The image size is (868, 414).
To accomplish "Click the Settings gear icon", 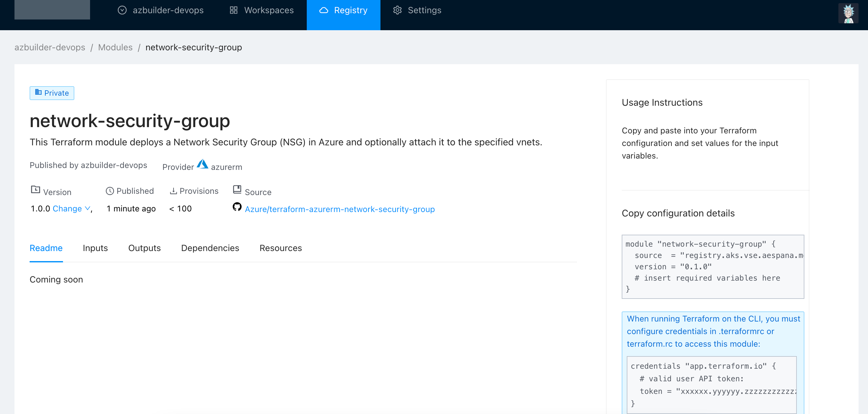I will (397, 10).
